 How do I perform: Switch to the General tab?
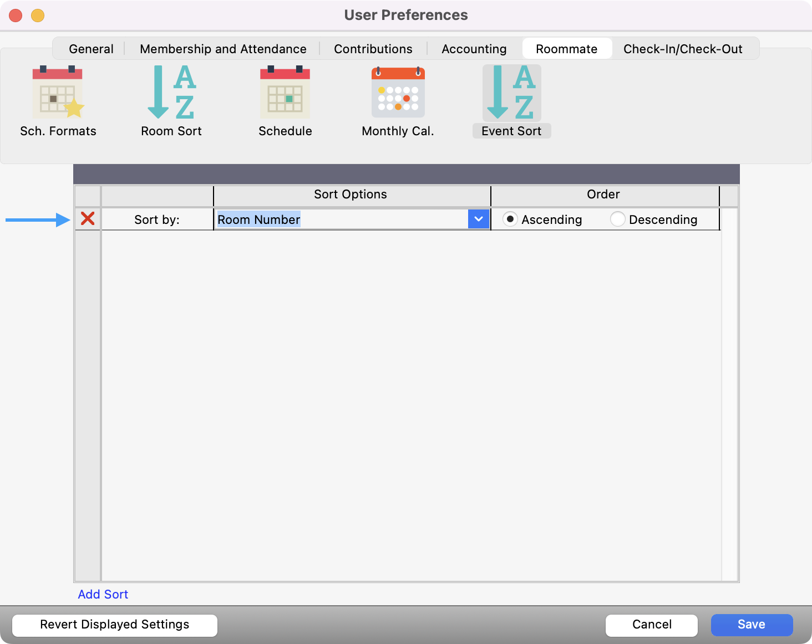[x=91, y=49]
